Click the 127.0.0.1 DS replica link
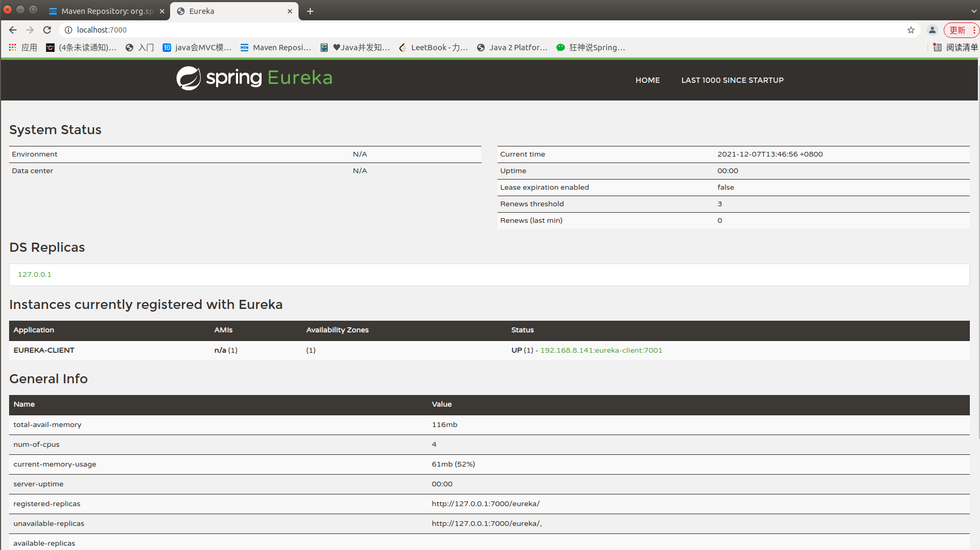Screen dimensions: 980x550 click(x=35, y=274)
